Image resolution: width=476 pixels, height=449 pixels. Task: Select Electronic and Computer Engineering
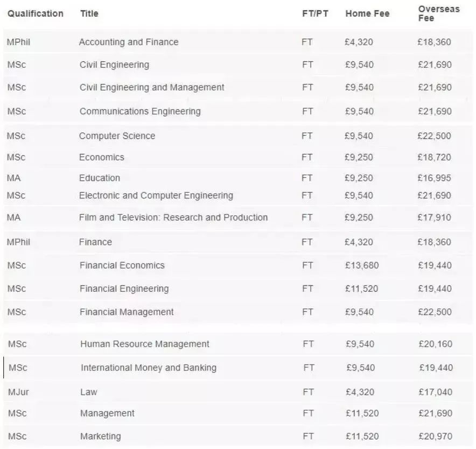tap(156, 195)
